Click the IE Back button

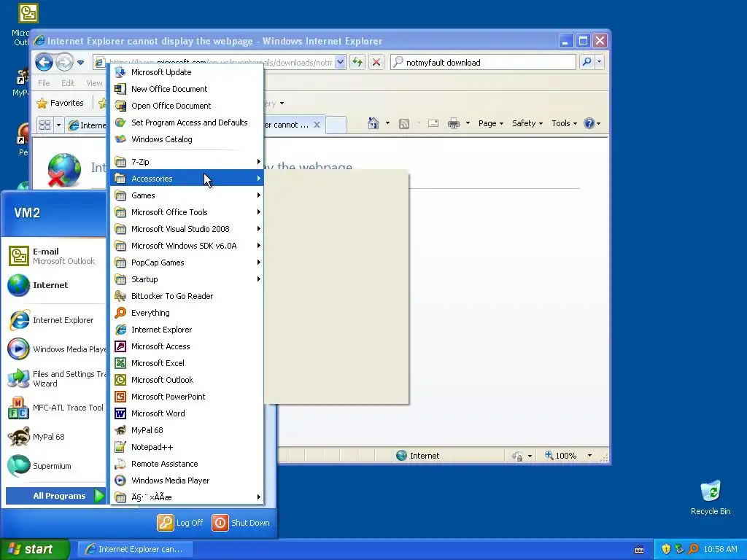pos(44,63)
